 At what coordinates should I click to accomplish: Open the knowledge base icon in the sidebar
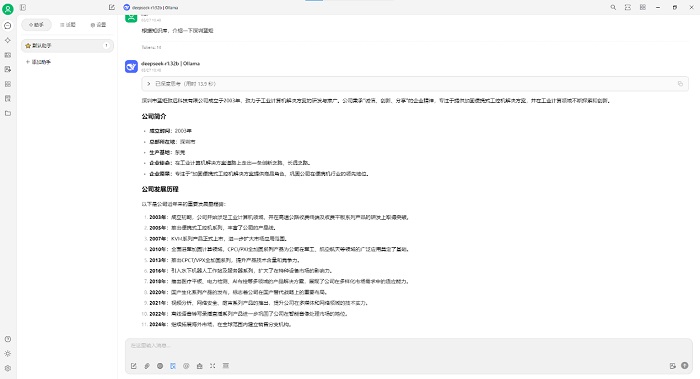tap(8, 99)
